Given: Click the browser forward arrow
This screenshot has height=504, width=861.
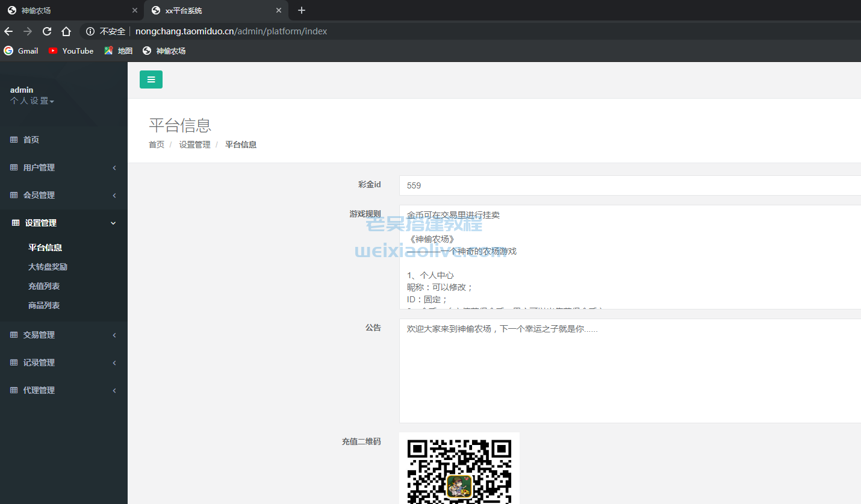Looking at the screenshot, I should [x=28, y=31].
